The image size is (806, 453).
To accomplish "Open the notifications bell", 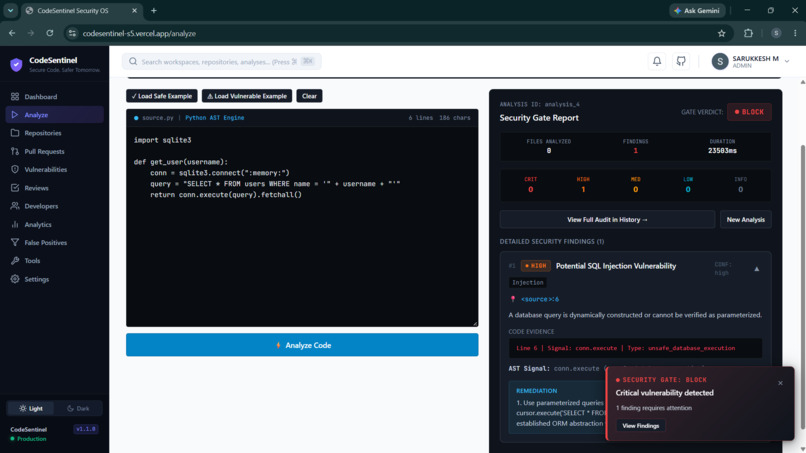I will [657, 61].
